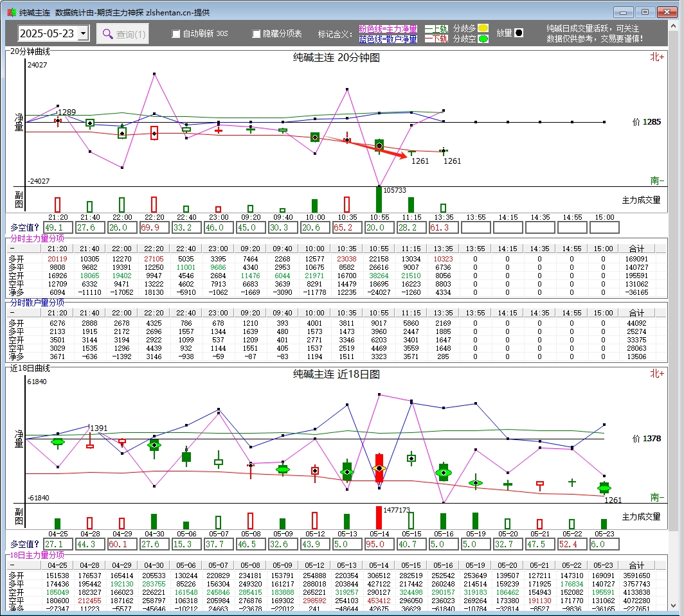
Task: Click the 05-14 column header in 18日主力量分项
Action: (379, 565)
